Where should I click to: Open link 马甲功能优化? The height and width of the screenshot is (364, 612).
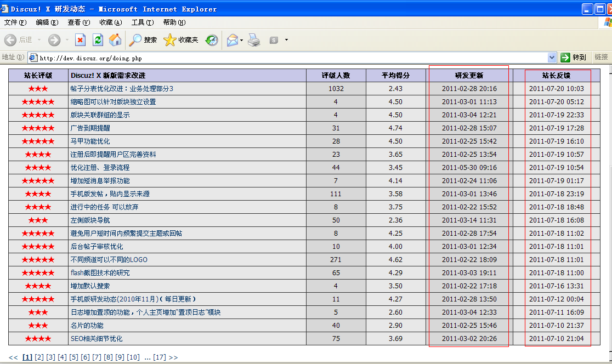pyautogui.click(x=90, y=141)
